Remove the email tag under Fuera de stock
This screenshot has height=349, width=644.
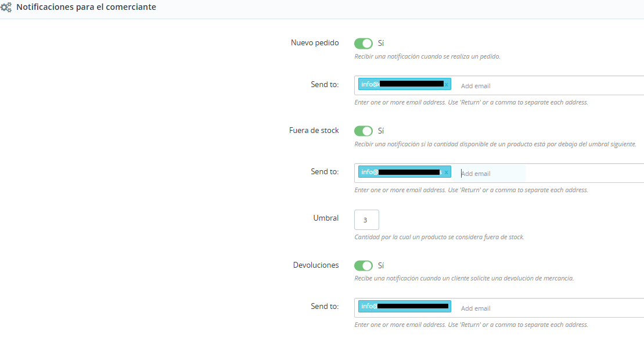[x=446, y=172]
